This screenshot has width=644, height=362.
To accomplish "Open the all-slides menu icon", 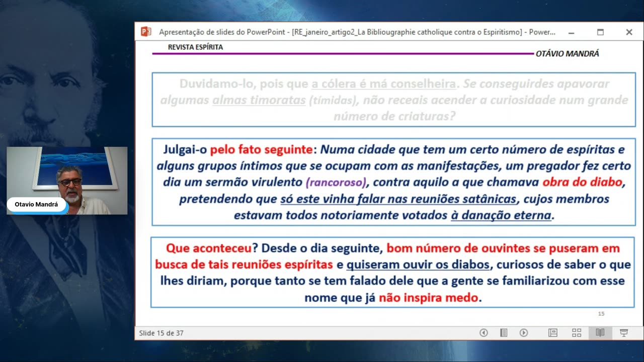I will (x=504, y=333).
